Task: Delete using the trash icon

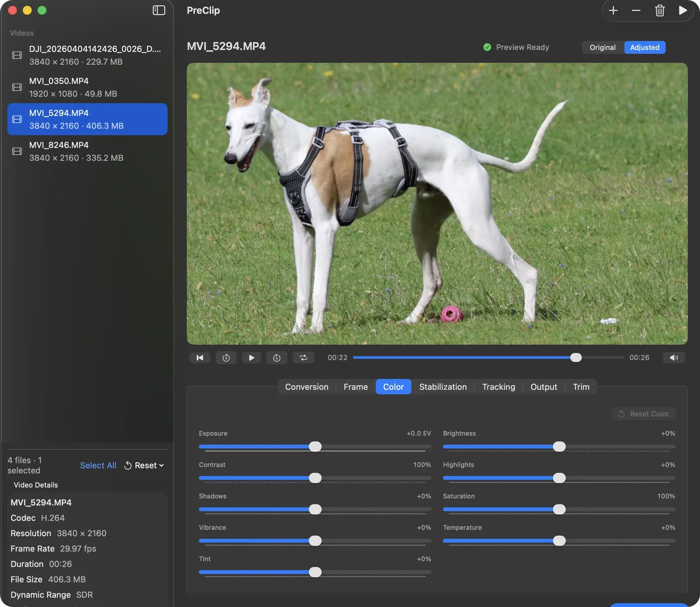Action: [660, 10]
